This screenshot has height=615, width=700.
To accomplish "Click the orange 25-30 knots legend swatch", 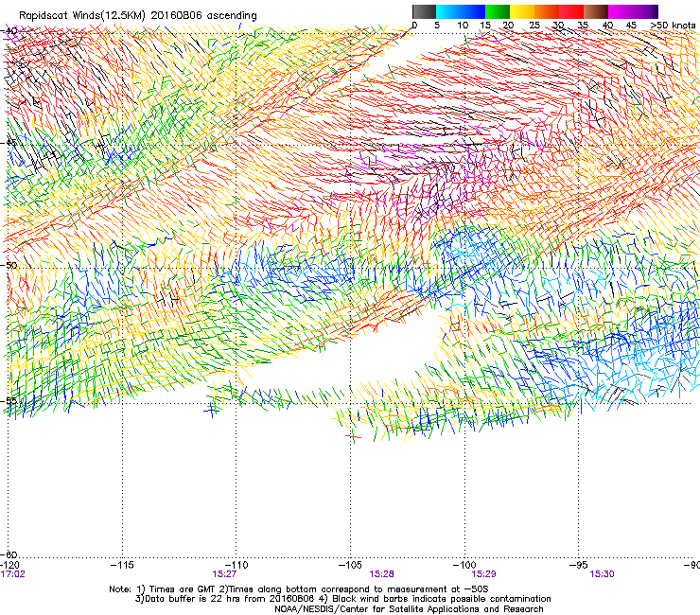I will click(x=547, y=11).
